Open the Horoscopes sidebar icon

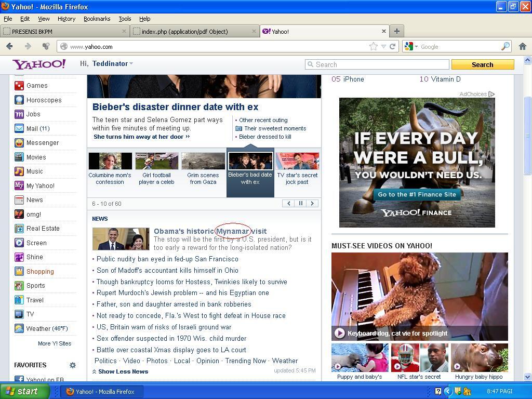pyautogui.click(x=19, y=100)
